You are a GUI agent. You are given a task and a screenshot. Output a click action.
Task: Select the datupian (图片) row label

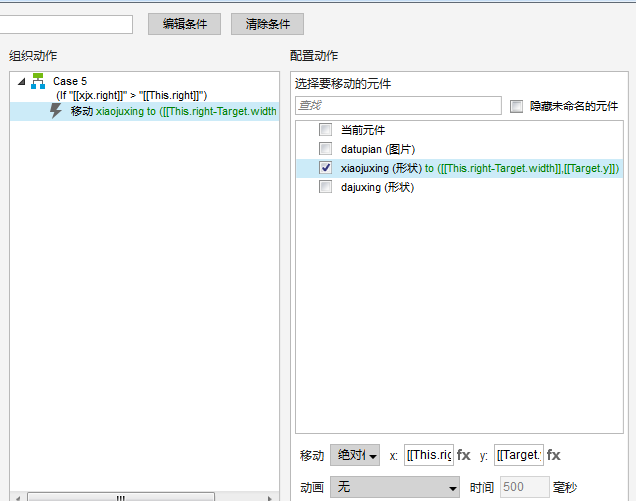378,149
